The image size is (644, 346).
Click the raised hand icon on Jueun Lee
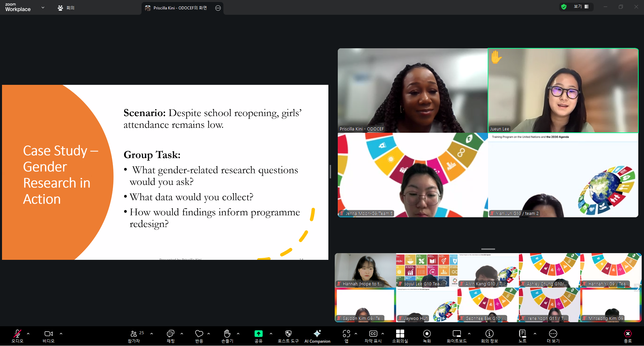(496, 57)
